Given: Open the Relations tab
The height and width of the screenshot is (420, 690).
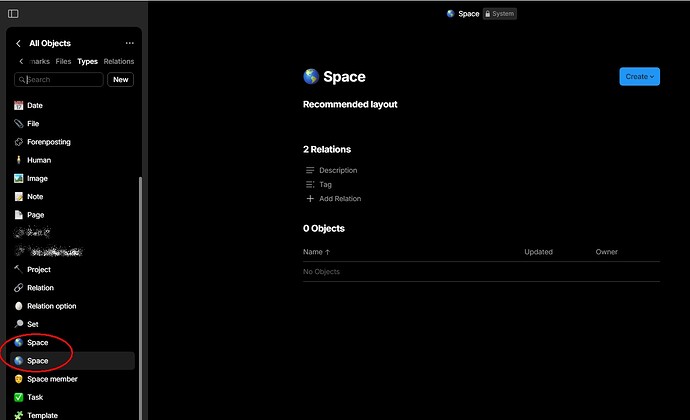Looking at the screenshot, I should pyautogui.click(x=119, y=61).
